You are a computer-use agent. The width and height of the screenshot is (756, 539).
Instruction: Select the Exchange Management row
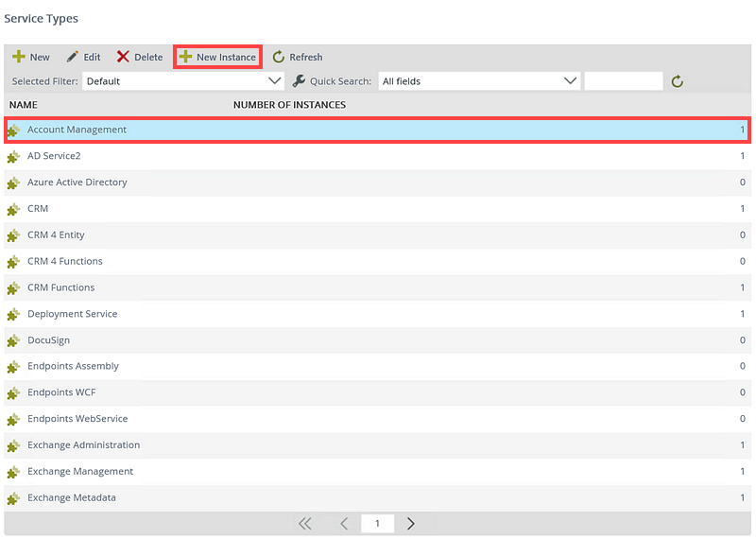coord(377,472)
